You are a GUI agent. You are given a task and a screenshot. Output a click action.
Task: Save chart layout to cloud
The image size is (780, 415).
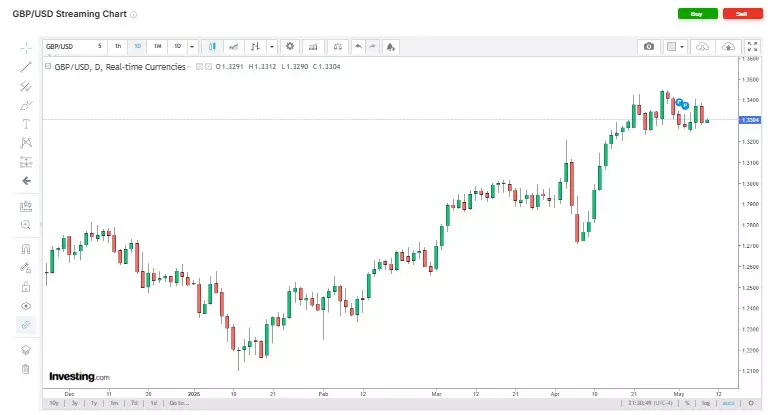coord(728,46)
